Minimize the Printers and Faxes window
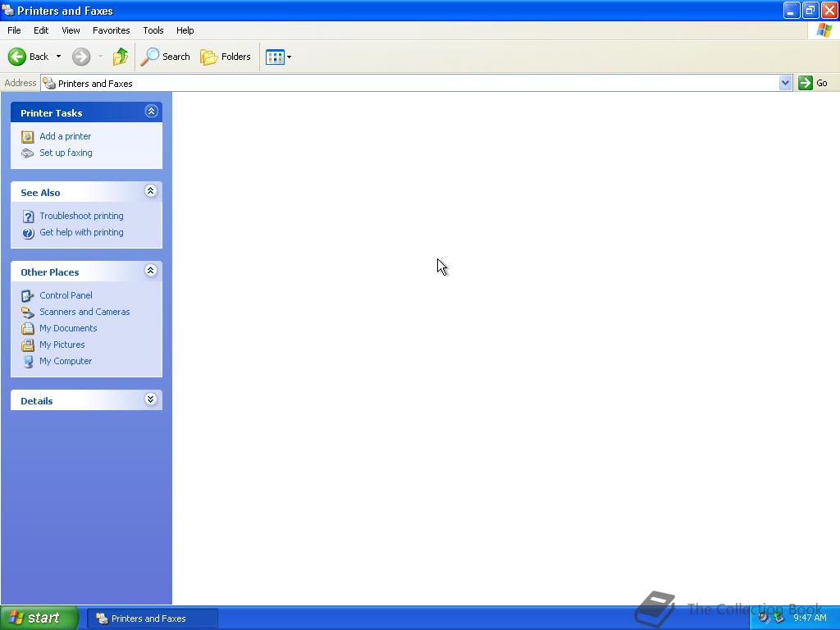The height and width of the screenshot is (630, 840). [x=792, y=10]
